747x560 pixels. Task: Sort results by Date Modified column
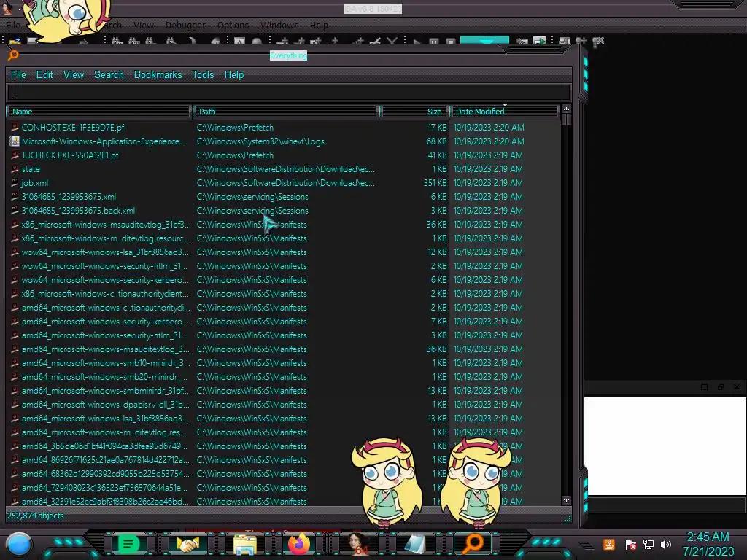(504, 112)
